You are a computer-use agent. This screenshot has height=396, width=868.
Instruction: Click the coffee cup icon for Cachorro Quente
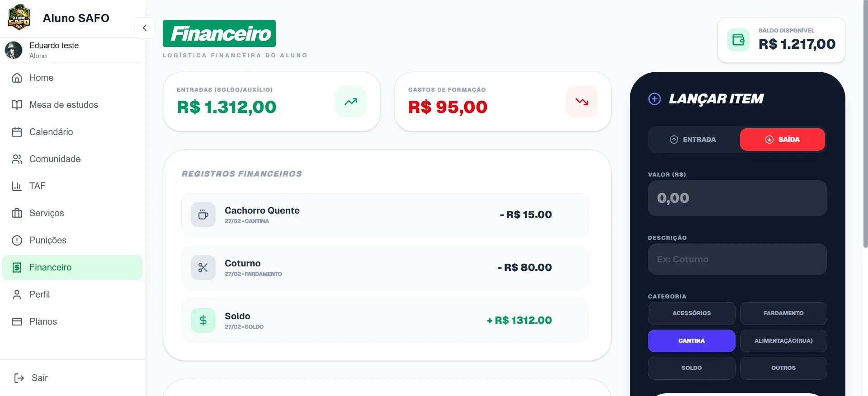coord(203,214)
